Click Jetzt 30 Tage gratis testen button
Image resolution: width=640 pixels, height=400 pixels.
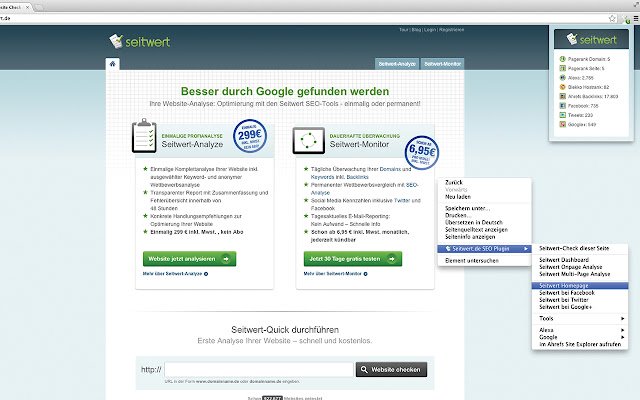coord(353,259)
